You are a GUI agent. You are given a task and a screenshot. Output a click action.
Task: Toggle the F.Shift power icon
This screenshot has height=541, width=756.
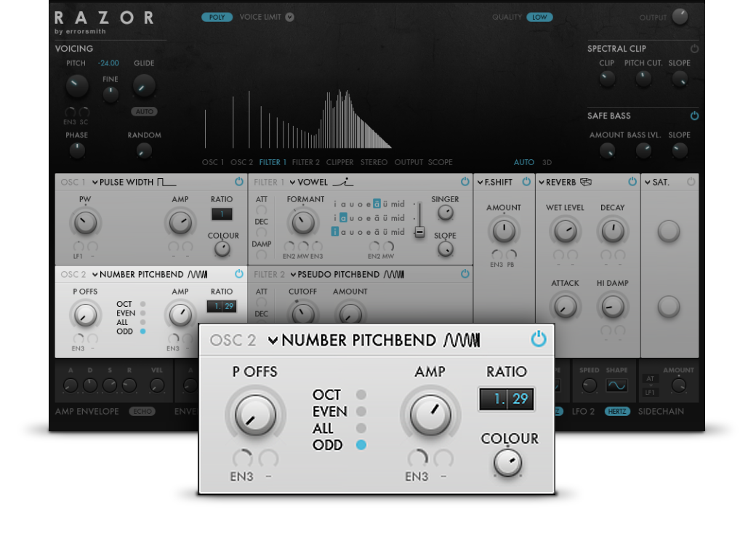(526, 182)
